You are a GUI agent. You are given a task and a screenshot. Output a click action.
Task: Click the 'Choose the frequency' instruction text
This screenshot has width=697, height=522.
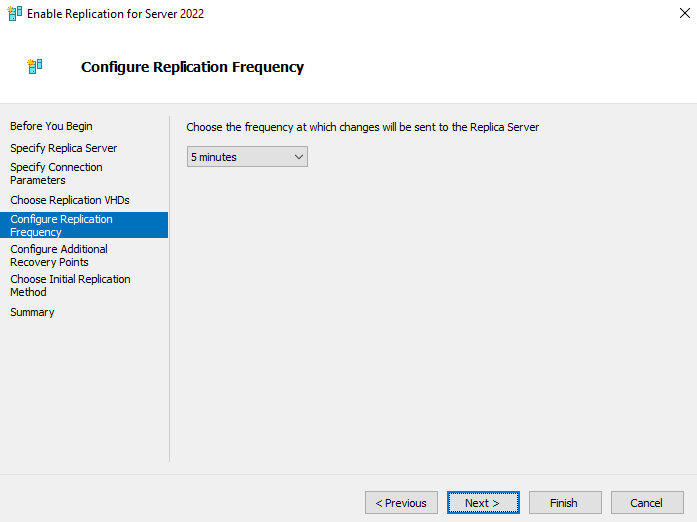click(x=362, y=127)
